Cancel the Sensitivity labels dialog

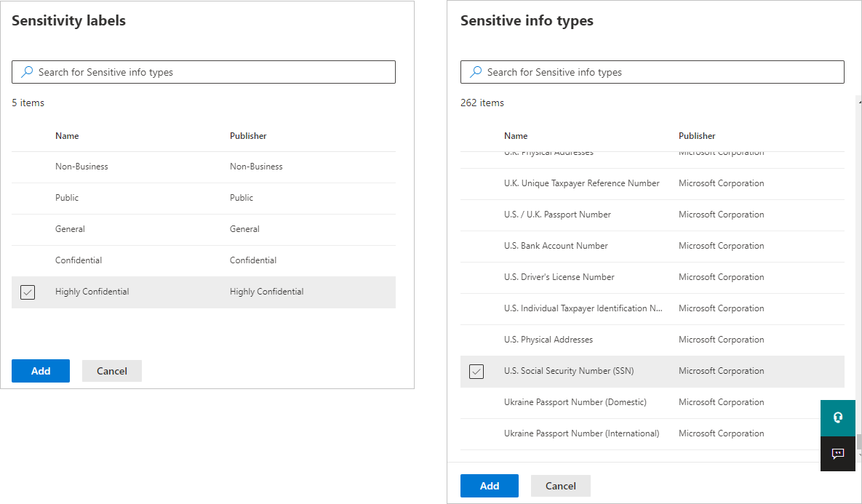click(x=112, y=371)
